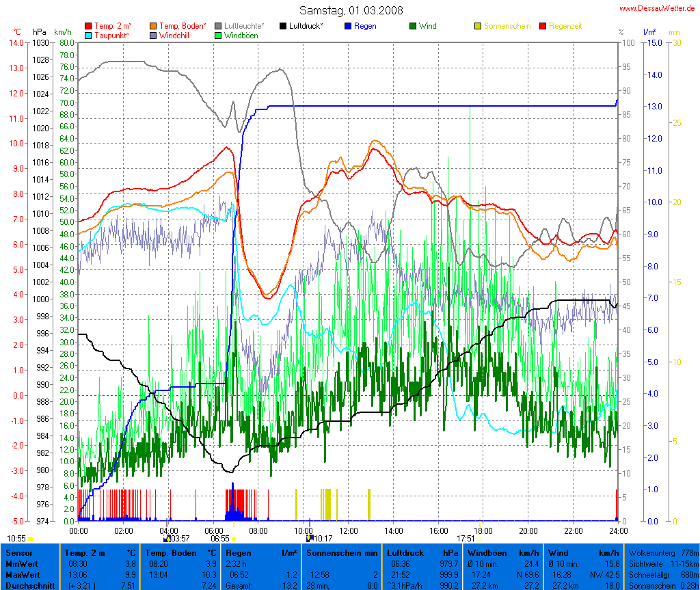Click the sun icon beside 10:55
Viewport: 700px width, 590px height.
coord(31,539)
